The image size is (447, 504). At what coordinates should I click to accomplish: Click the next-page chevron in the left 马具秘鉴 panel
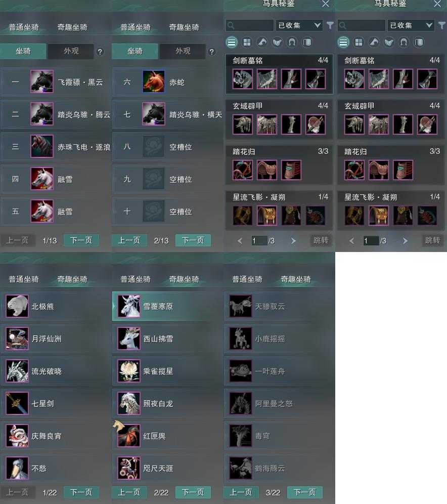coord(293,241)
